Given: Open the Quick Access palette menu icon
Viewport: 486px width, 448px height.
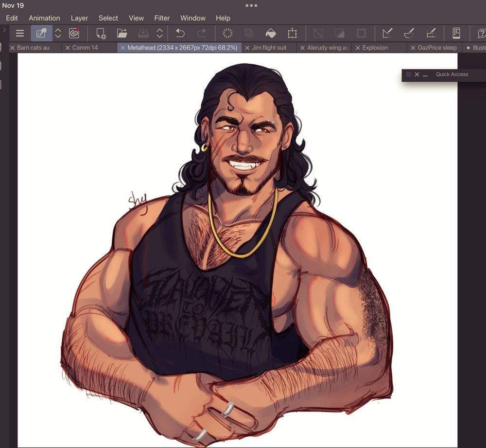Looking at the screenshot, I should click(409, 74).
